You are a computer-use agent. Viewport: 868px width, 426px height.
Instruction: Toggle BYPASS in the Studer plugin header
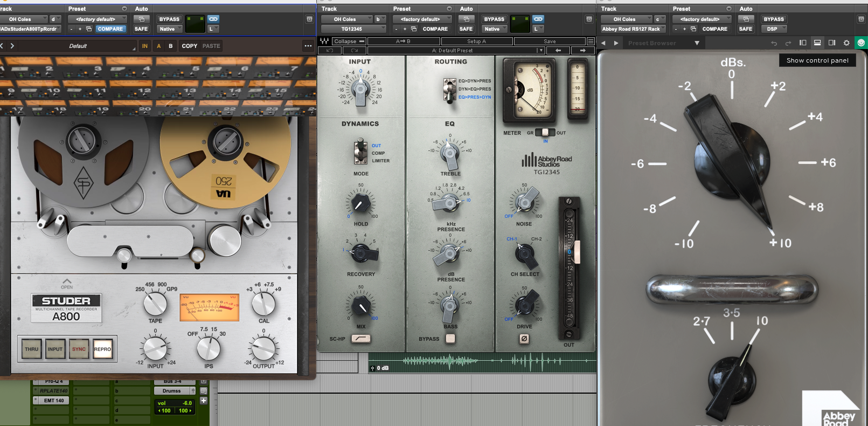tap(169, 19)
